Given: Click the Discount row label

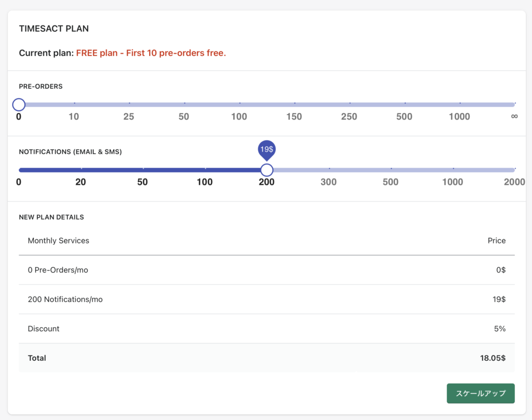Looking at the screenshot, I should (44, 329).
